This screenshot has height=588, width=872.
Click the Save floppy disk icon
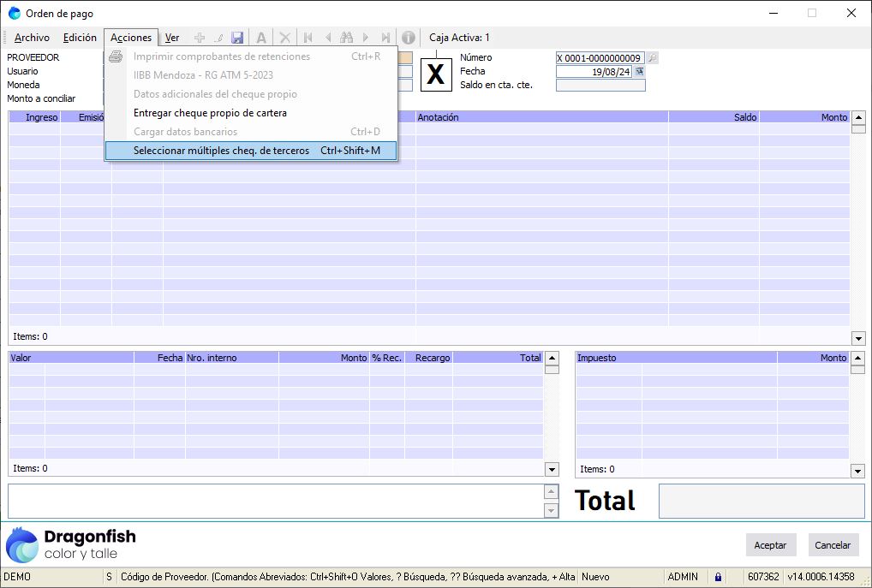(x=237, y=38)
